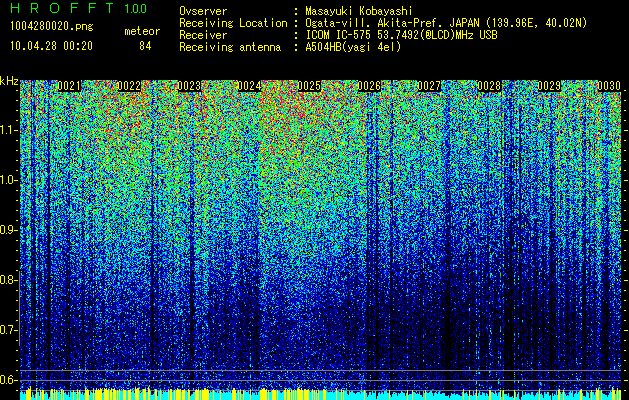This screenshot has width=629, height=400.
Task: Select the filename 1004280020.png
Action: (52, 26)
